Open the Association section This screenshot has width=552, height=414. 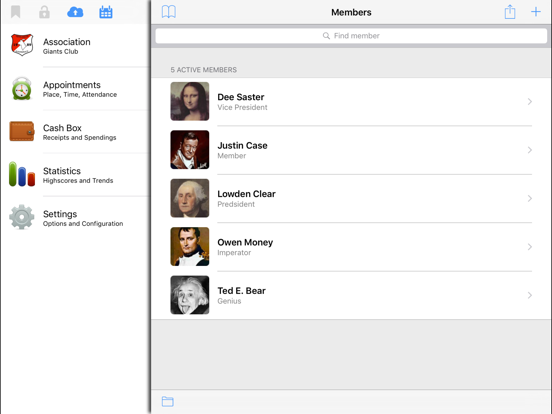[76, 45]
